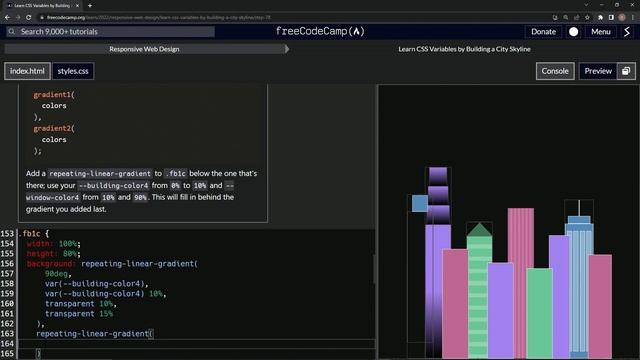Switch to the index.html editor tab

pos(27,71)
